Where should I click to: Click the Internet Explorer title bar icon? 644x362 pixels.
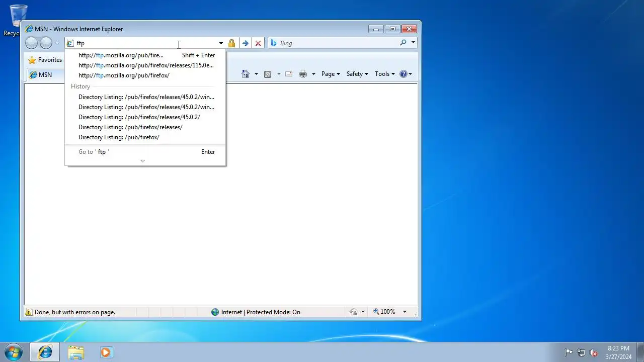point(29,29)
